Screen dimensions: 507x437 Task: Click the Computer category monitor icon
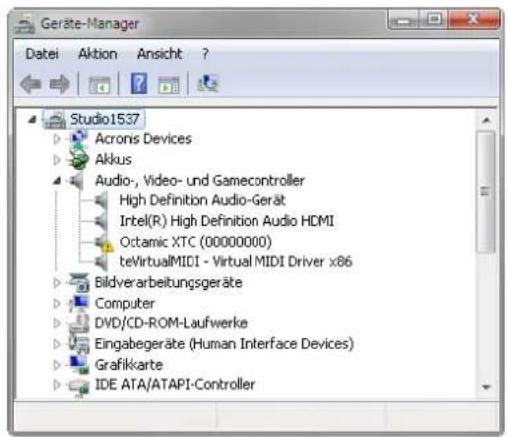79,303
